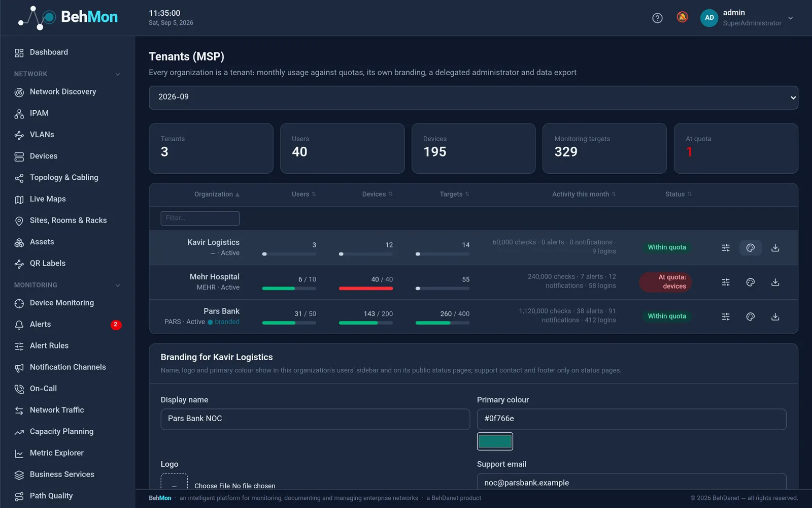Click the Mehr Hospital organization name

click(x=215, y=277)
